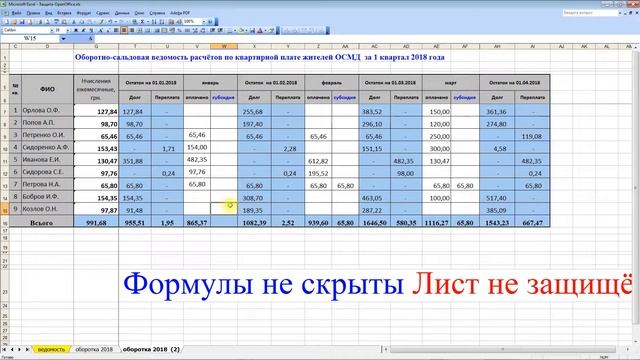The height and width of the screenshot is (360, 640).
Task: Select the cell 'Сидоренко А.Ф.'
Action: click(46, 147)
